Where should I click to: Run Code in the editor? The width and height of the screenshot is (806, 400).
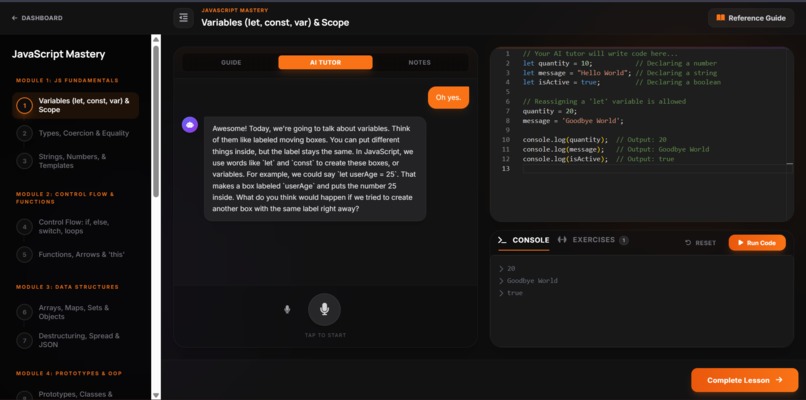pyautogui.click(x=757, y=243)
